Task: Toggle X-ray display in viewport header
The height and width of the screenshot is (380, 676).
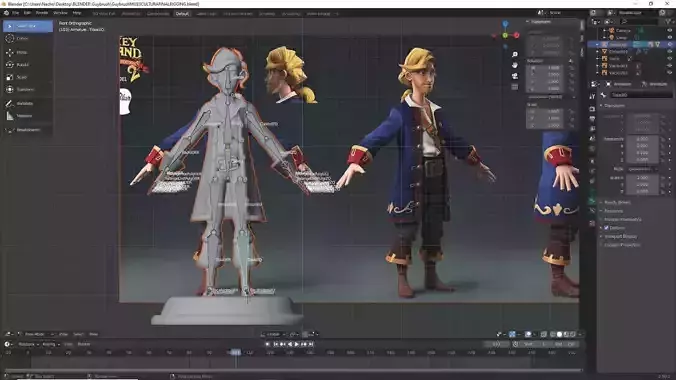Action: (544, 334)
